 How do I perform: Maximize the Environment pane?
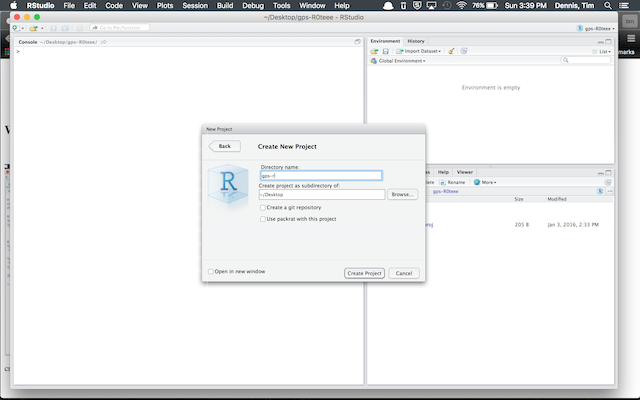click(x=608, y=42)
